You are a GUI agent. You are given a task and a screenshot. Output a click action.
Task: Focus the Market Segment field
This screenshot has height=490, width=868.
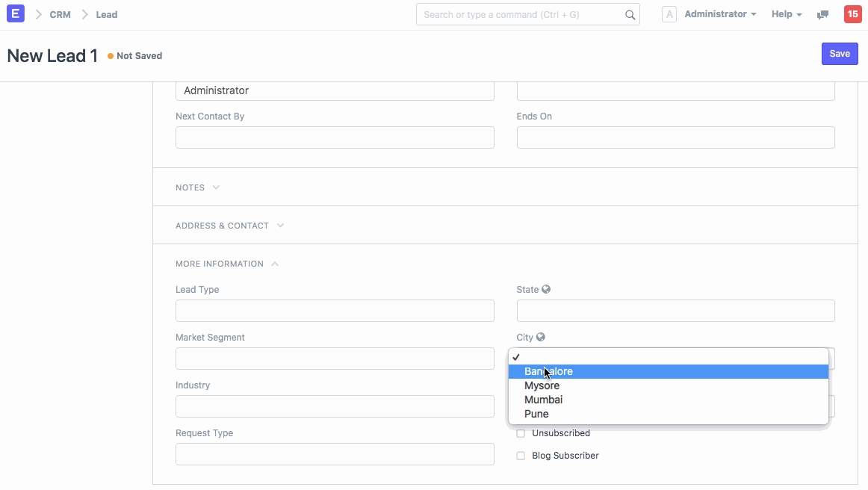(335, 359)
